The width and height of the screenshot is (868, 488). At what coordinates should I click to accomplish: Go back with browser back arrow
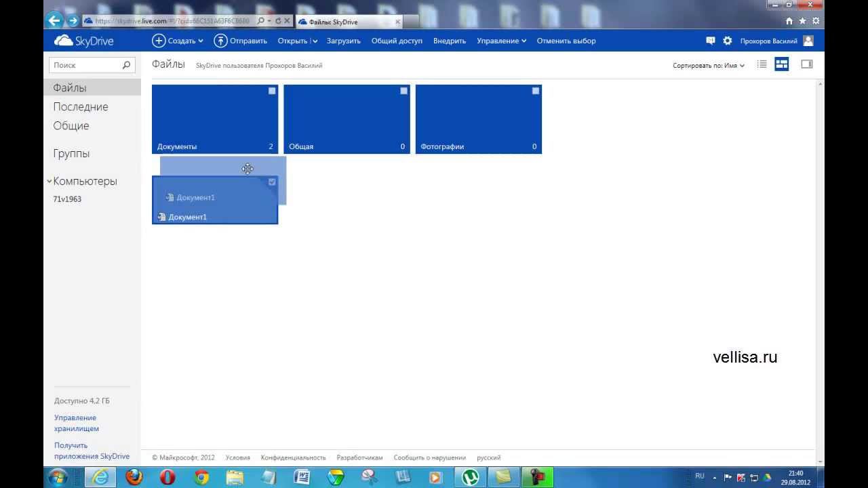tap(56, 20)
